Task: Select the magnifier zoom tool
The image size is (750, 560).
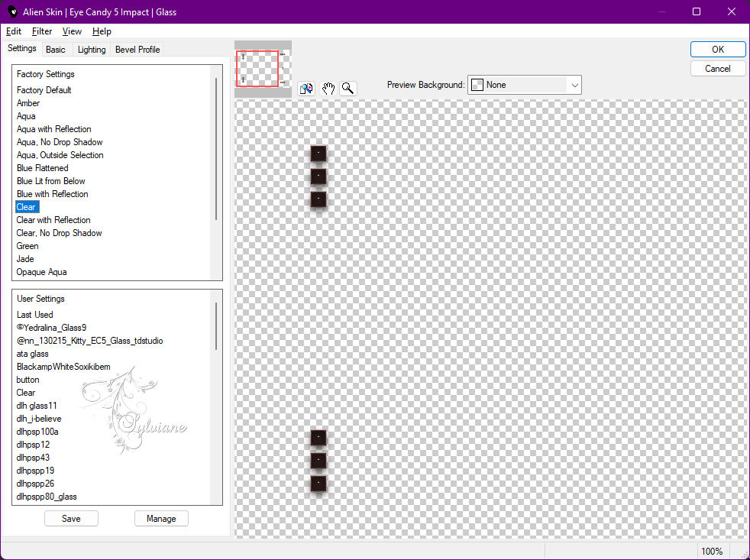Action: [348, 89]
